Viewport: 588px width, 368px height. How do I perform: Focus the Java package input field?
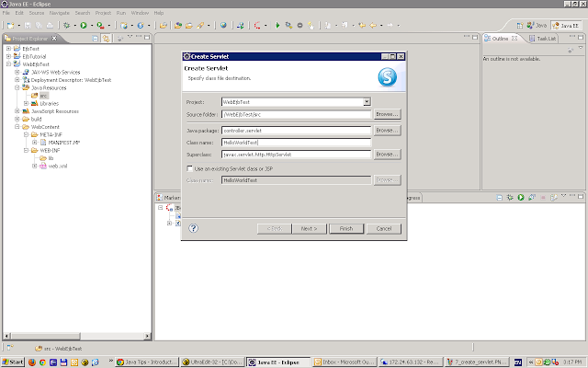click(x=296, y=131)
